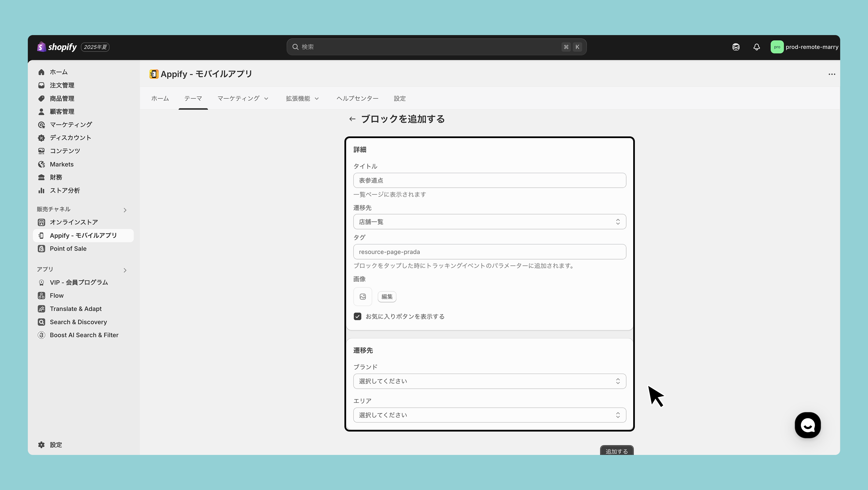Expand the マーケティング tab menu
The width and height of the screenshot is (868, 490).
coord(243,99)
